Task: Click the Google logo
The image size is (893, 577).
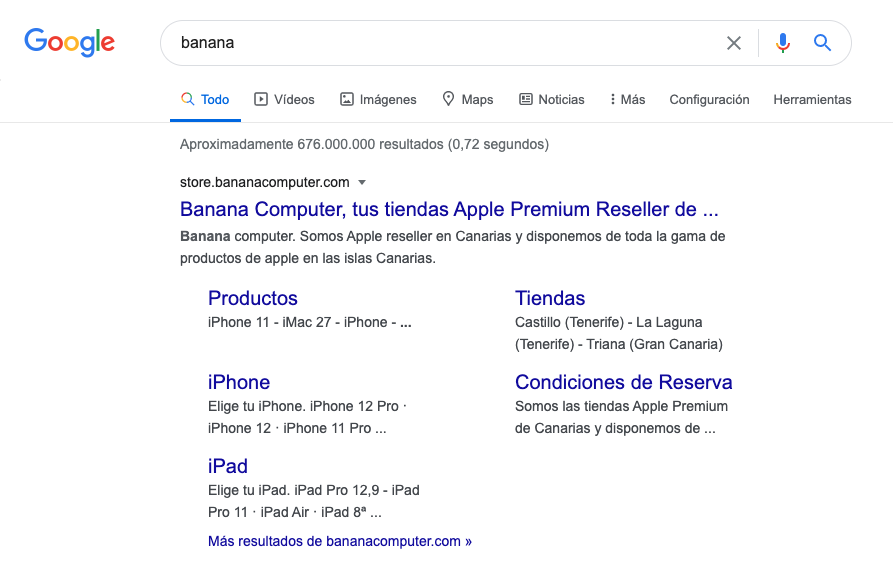Action: coord(69,43)
